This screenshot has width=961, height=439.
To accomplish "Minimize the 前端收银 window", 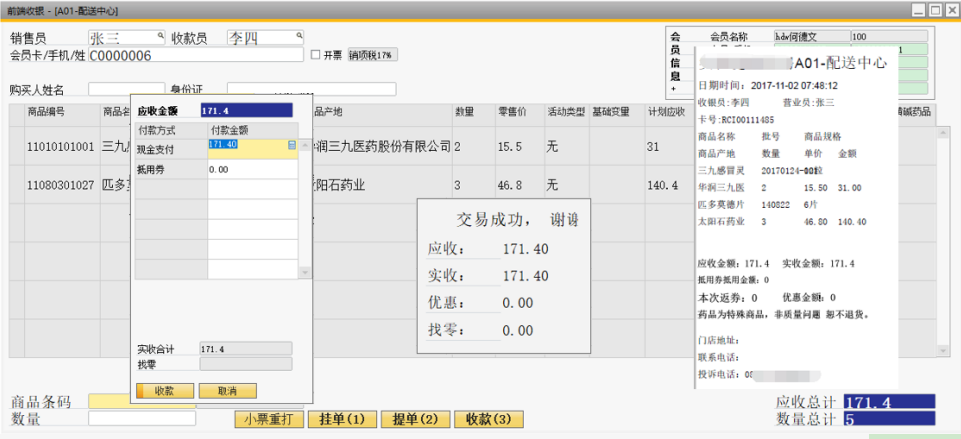I will [x=917, y=10].
